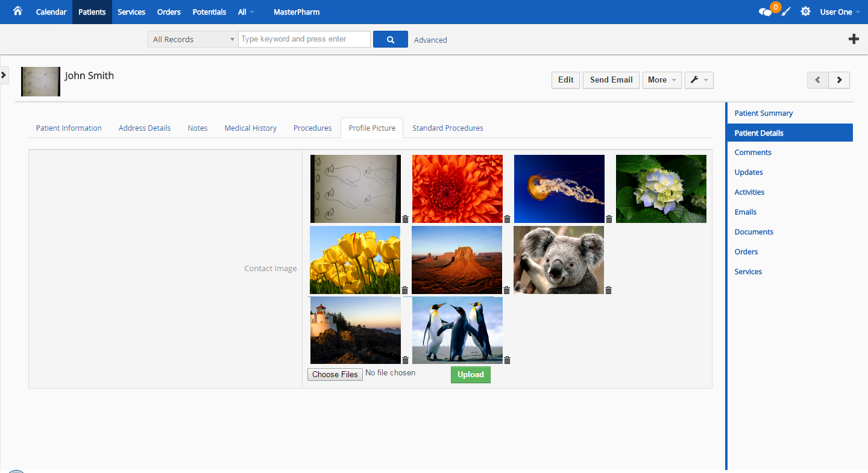The width and height of the screenshot is (868, 473).
Task: Open the Advanced search link
Action: point(430,40)
